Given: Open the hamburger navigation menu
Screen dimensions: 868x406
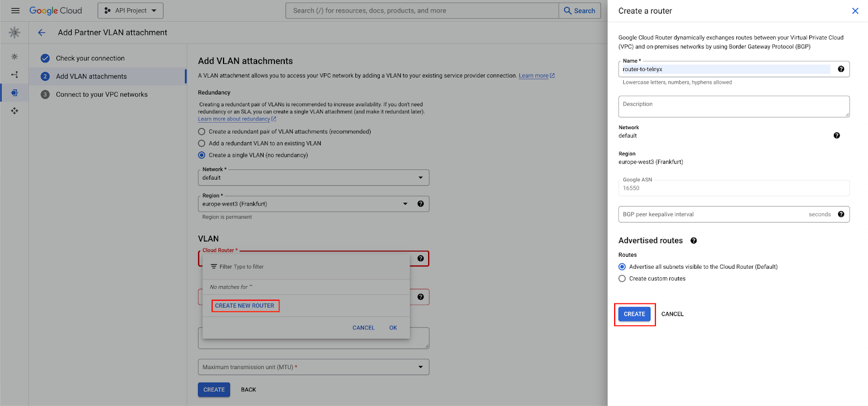Looking at the screenshot, I should point(15,10).
